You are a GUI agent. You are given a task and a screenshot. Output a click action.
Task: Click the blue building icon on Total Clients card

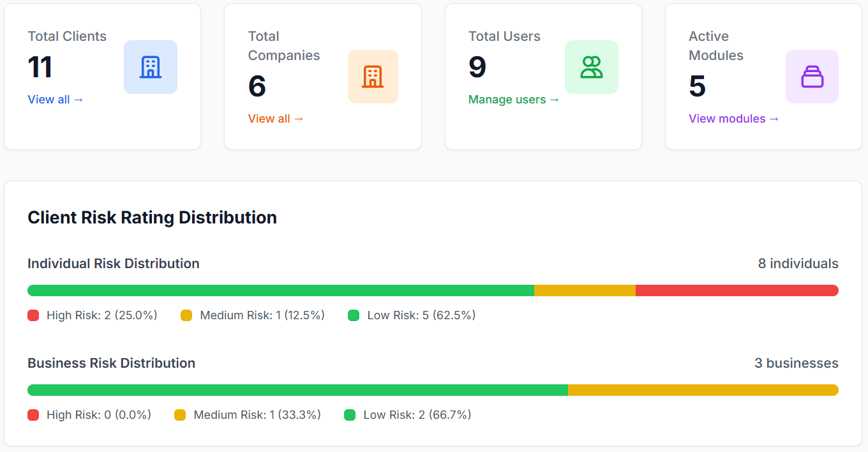point(151,67)
